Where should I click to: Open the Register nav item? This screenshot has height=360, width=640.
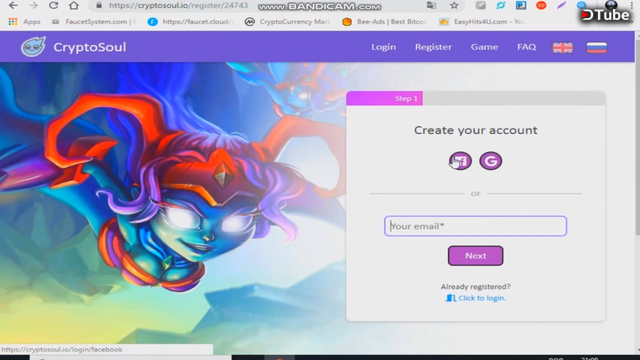pos(433,47)
